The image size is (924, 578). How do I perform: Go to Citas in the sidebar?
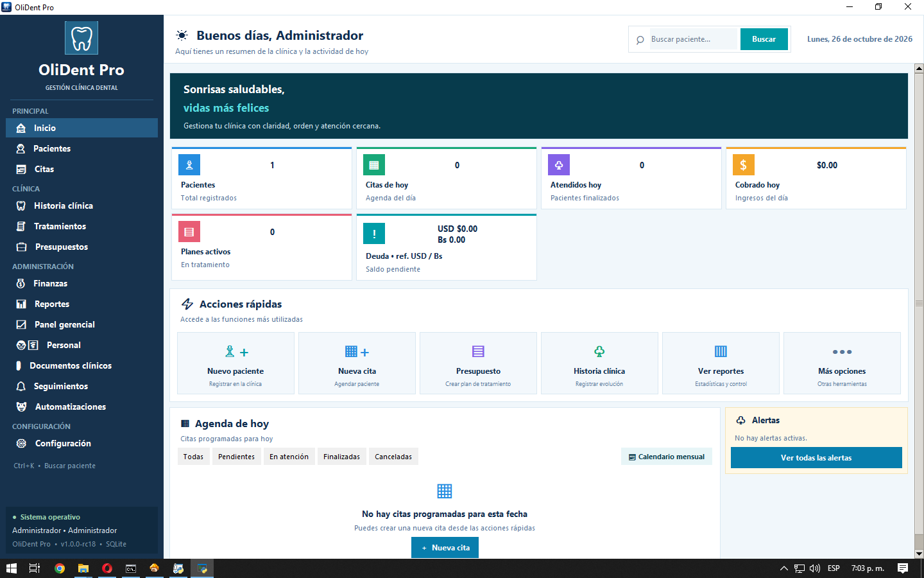coord(81,169)
